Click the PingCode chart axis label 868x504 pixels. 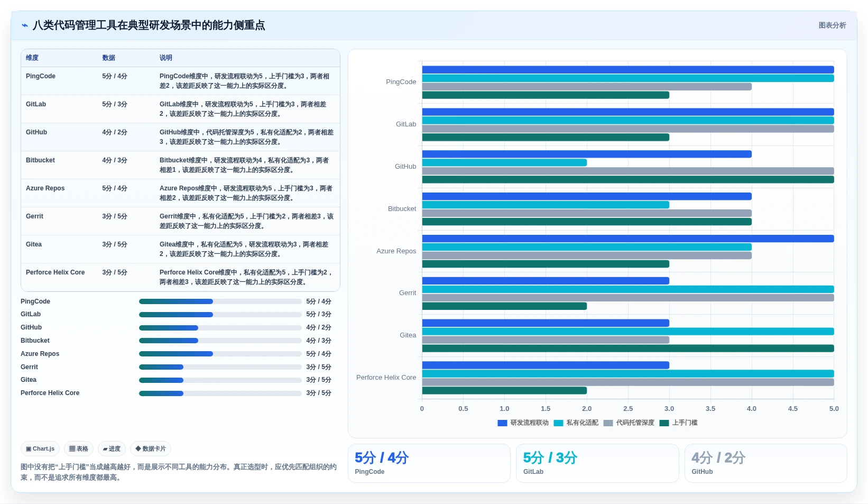[x=401, y=82]
